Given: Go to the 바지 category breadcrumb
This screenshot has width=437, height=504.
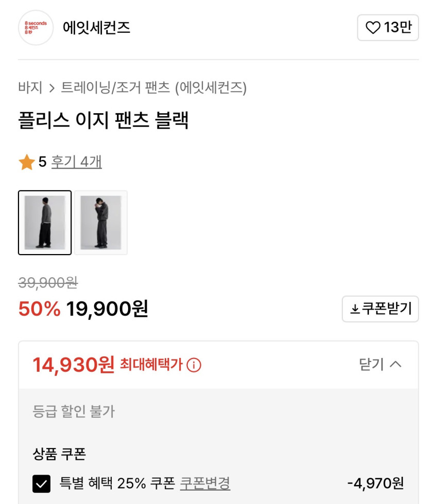Looking at the screenshot, I should pos(30,88).
